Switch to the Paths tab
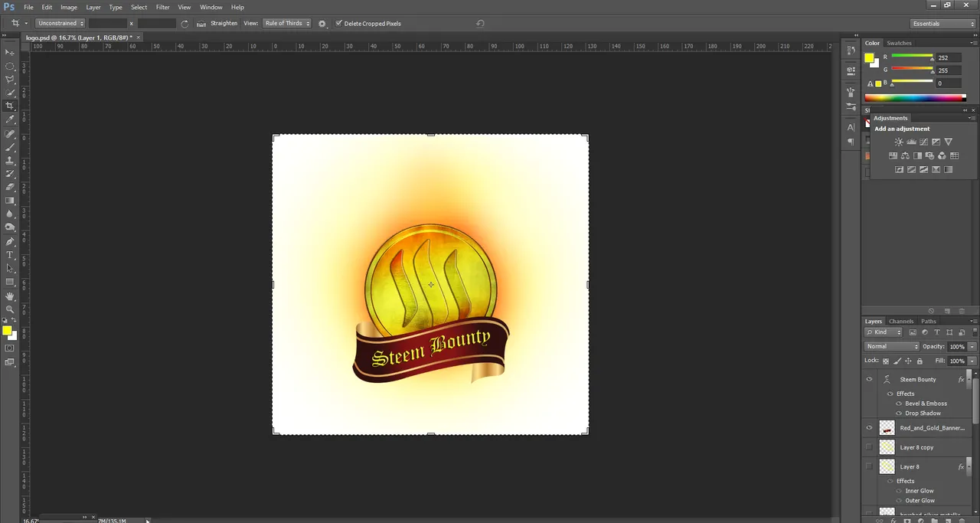 pyautogui.click(x=929, y=321)
